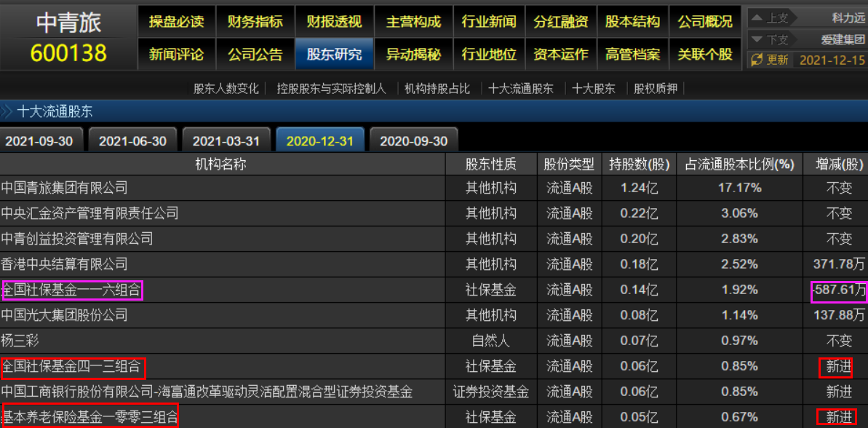This screenshot has width=868, height=428.
Task: Go to 行业新闻 tab
Action: (x=489, y=22)
